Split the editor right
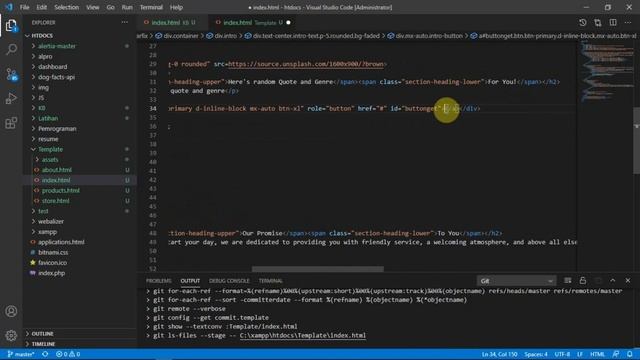640x360 pixels. [x=613, y=22]
